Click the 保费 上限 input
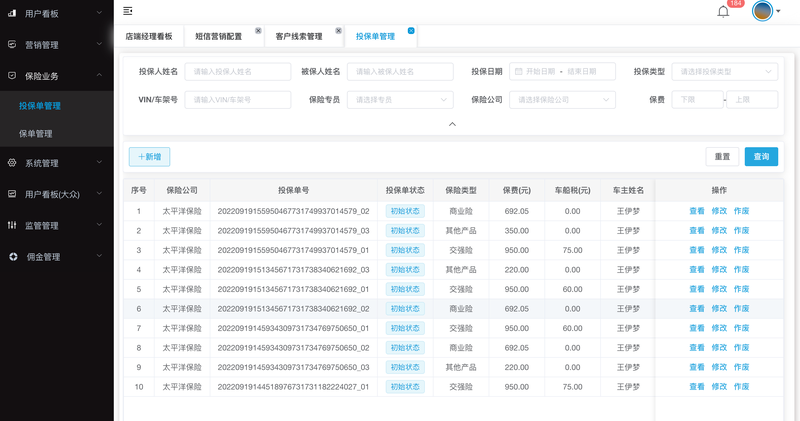Image resolution: width=800 pixels, height=421 pixels. tap(752, 100)
